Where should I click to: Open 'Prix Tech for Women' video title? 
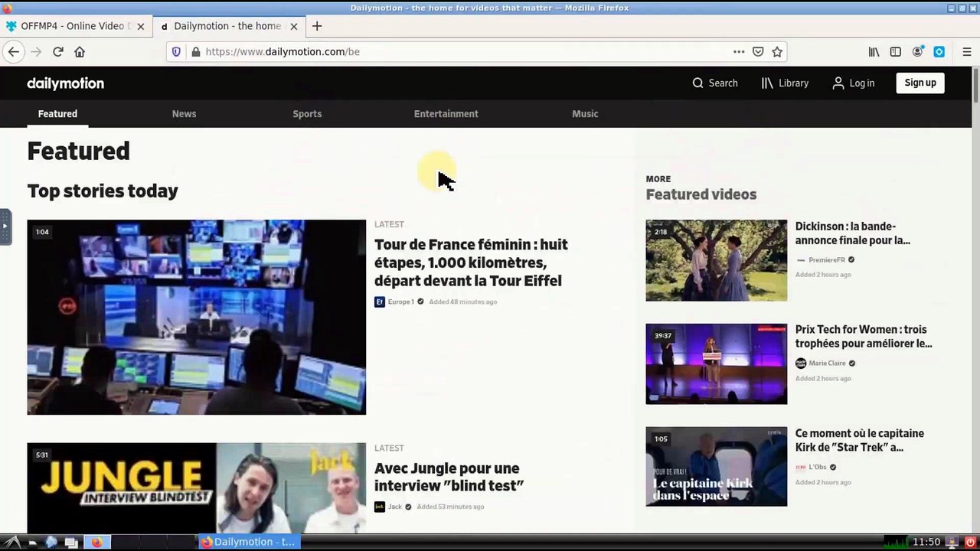tap(864, 337)
